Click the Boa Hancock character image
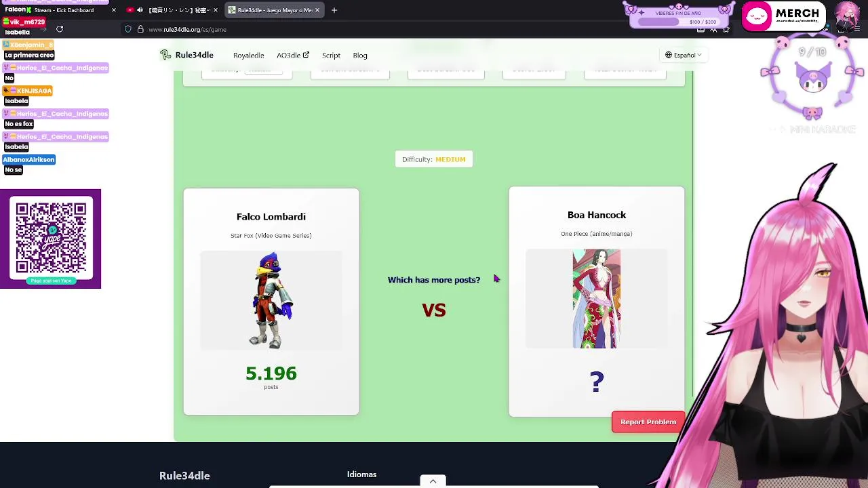 click(x=597, y=298)
